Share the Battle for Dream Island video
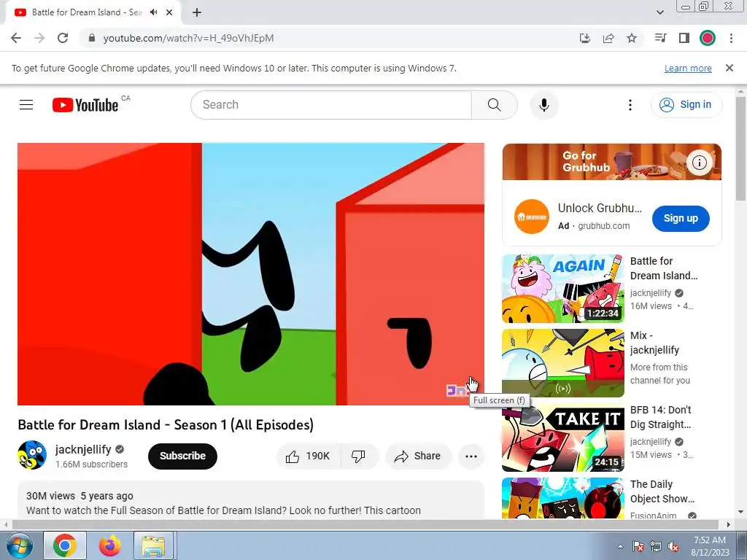Viewport: 747px width, 560px height. (418, 456)
